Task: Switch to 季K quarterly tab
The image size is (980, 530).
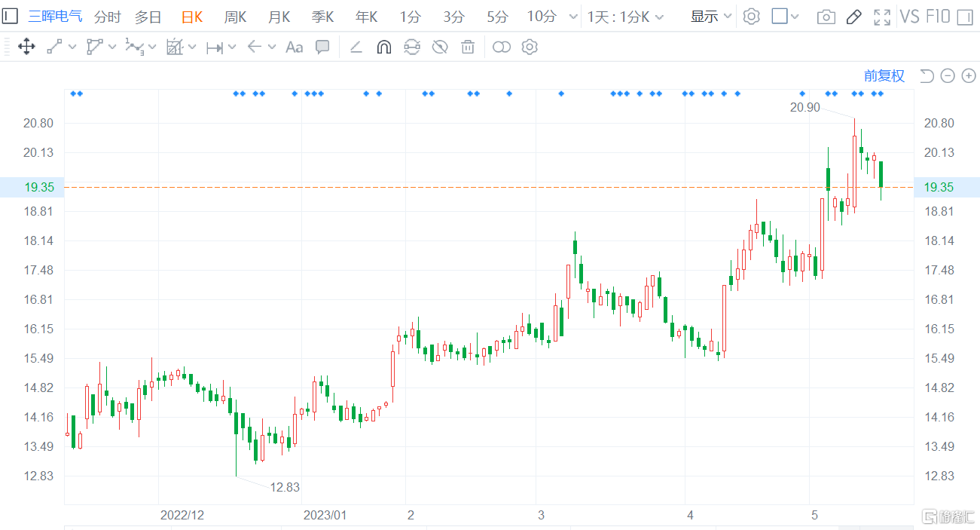Action: tap(322, 17)
